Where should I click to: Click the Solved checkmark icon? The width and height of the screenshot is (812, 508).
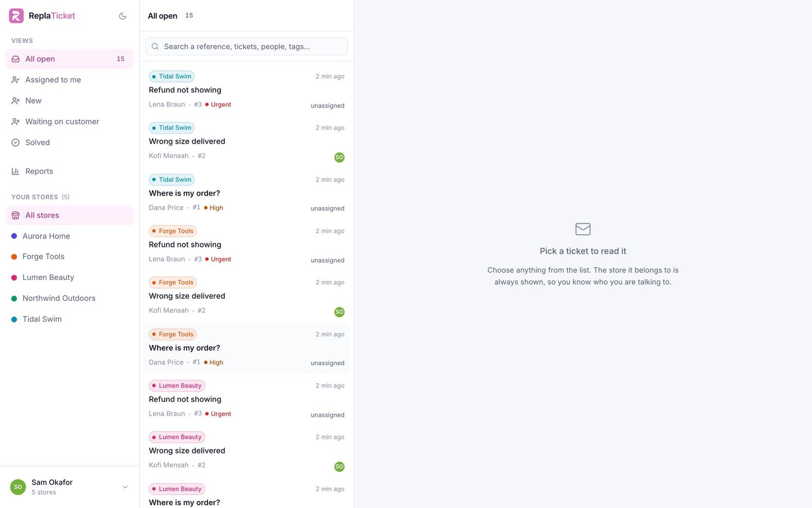pos(16,143)
